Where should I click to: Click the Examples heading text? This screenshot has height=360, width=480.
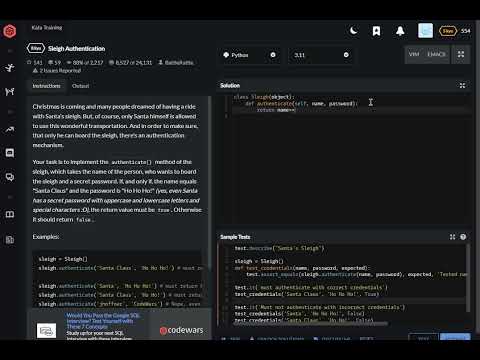46,237
